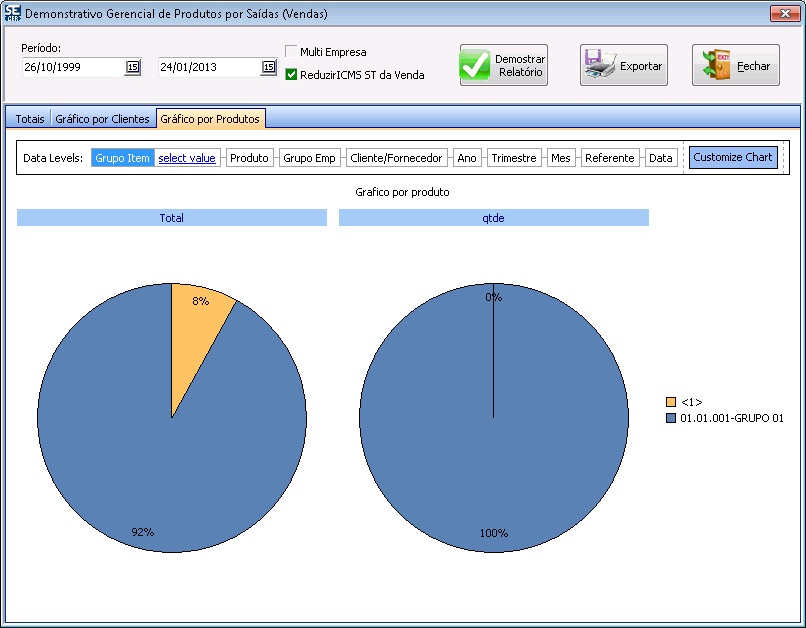Select the Gráfico por Produtos tab
The width and height of the screenshot is (806, 628).
(x=210, y=119)
